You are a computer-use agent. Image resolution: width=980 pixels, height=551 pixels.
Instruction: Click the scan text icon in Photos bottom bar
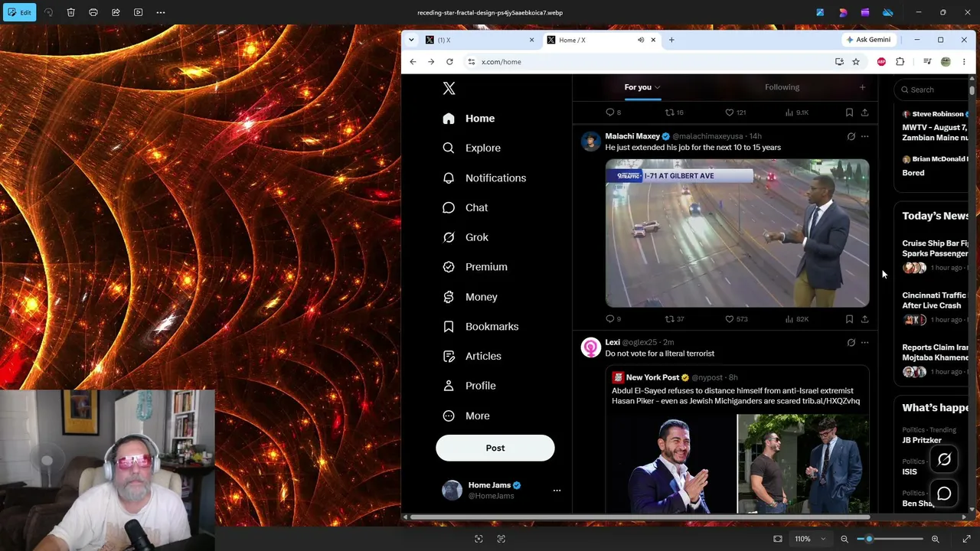(x=501, y=539)
